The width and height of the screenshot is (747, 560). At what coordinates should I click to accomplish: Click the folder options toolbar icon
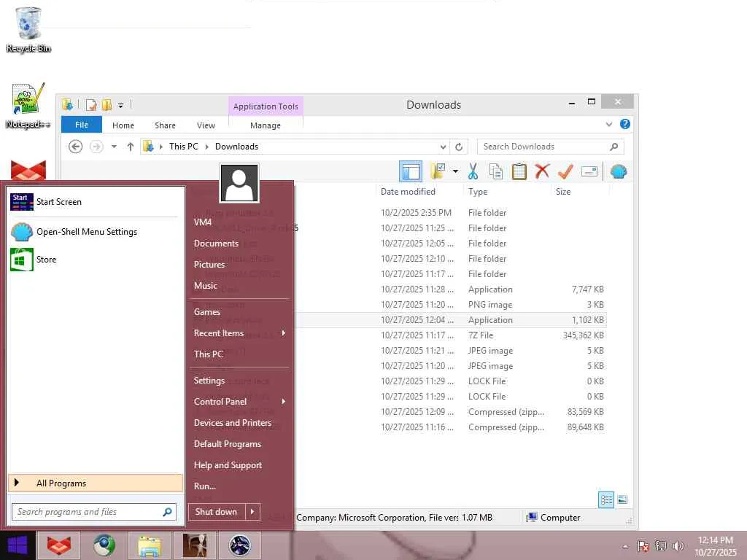[438, 171]
